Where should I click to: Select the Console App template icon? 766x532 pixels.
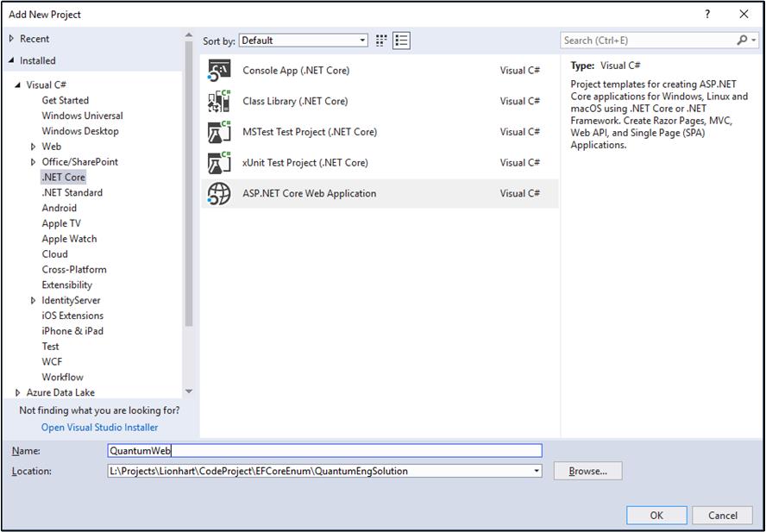pyautogui.click(x=219, y=71)
